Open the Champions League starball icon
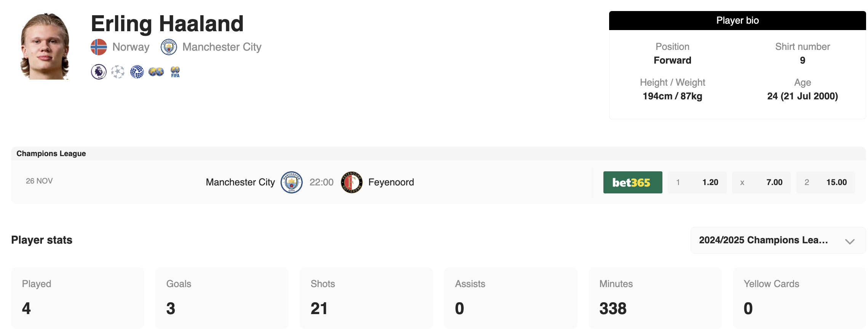 (x=118, y=72)
